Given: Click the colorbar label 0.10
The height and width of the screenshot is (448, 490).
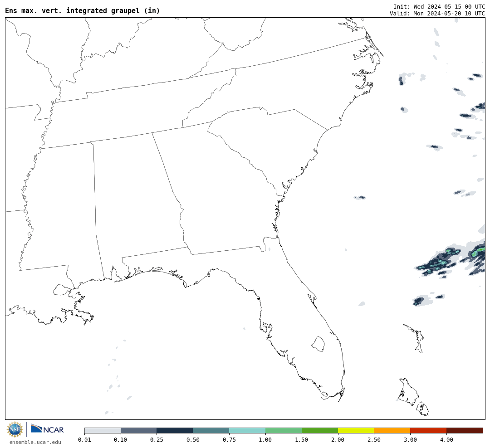Looking at the screenshot, I should pyautogui.click(x=121, y=440).
